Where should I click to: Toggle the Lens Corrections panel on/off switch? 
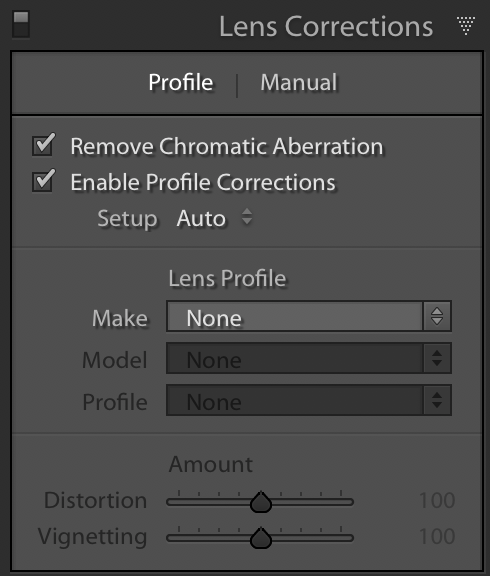pyautogui.click(x=21, y=25)
